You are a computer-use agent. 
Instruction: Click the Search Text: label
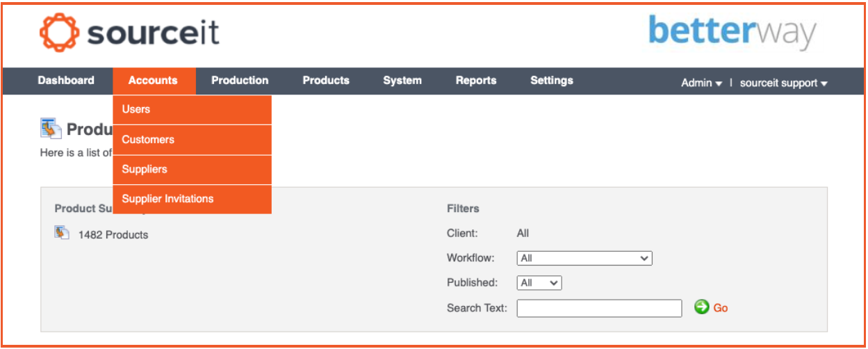[x=477, y=308]
